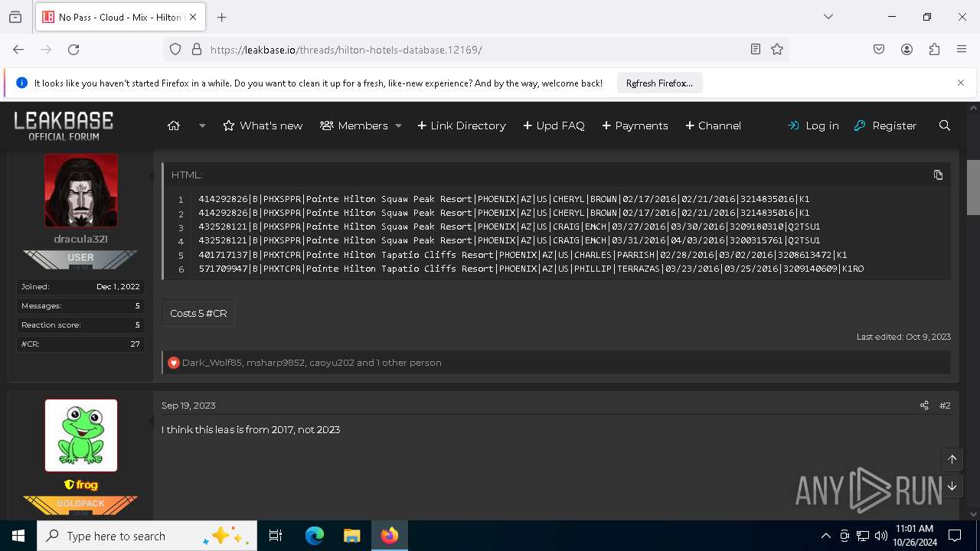This screenshot has height=551, width=980.
Task: Jump to bottom with down arrow button
Action: 952,486
